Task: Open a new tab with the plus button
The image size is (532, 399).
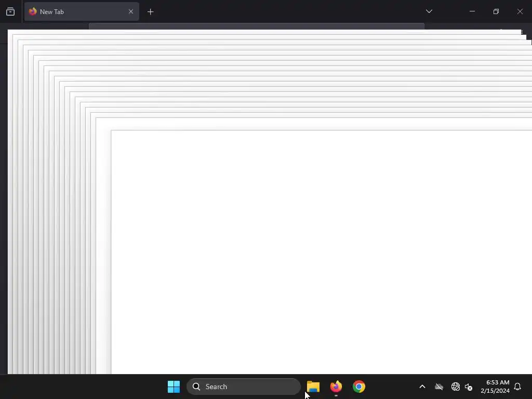Action: [x=150, y=12]
